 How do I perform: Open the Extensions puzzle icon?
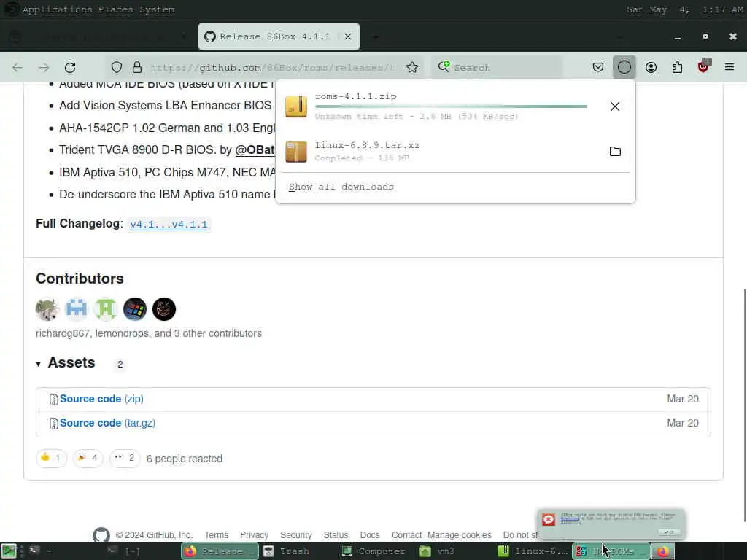[677, 67]
